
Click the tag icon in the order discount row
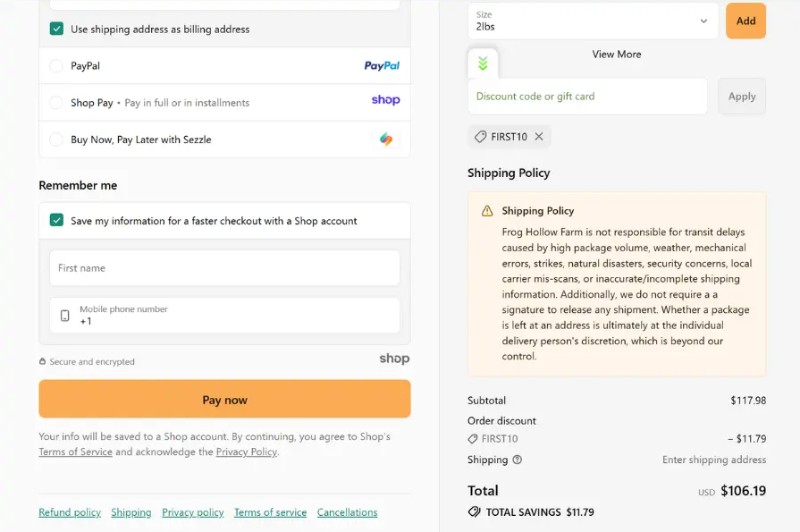pyautogui.click(x=472, y=439)
